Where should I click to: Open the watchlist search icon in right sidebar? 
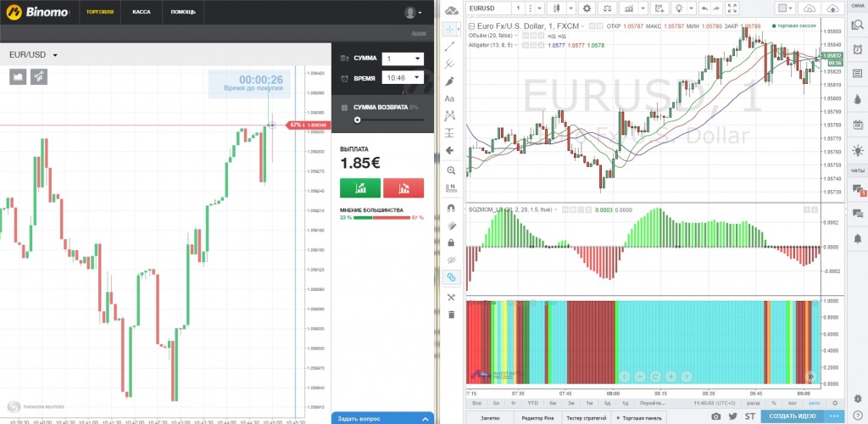point(858,25)
